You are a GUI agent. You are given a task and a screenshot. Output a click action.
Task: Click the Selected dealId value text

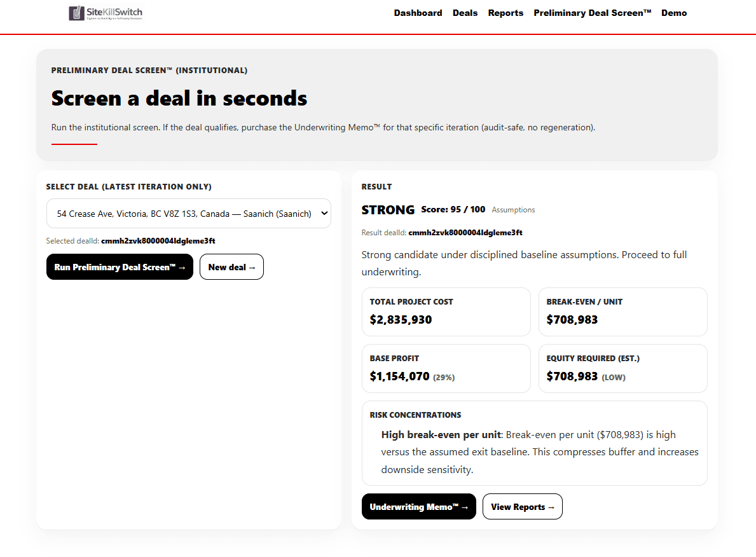[158, 241]
